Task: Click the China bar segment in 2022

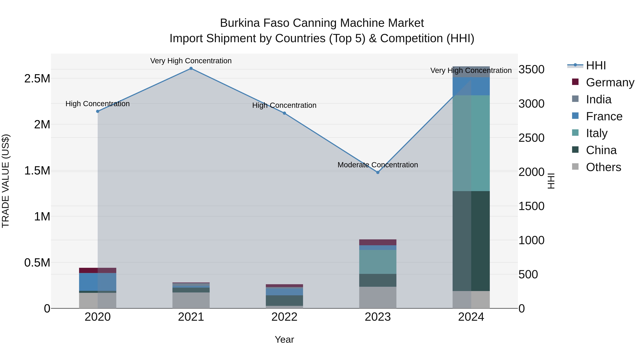Action: pyautogui.click(x=284, y=301)
